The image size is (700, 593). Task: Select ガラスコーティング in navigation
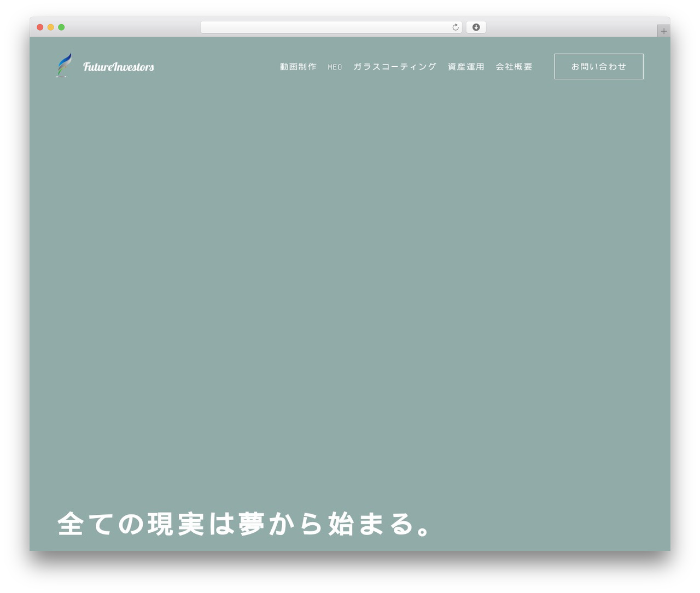(x=395, y=67)
